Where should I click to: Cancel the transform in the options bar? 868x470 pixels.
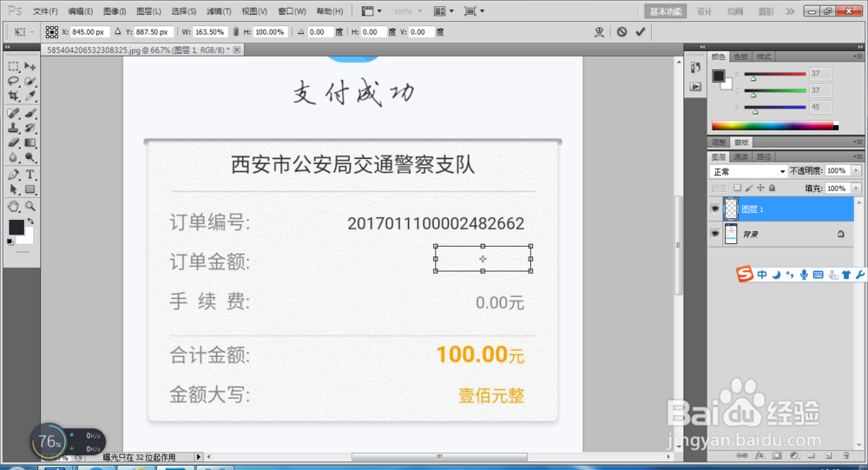pos(622,31)
